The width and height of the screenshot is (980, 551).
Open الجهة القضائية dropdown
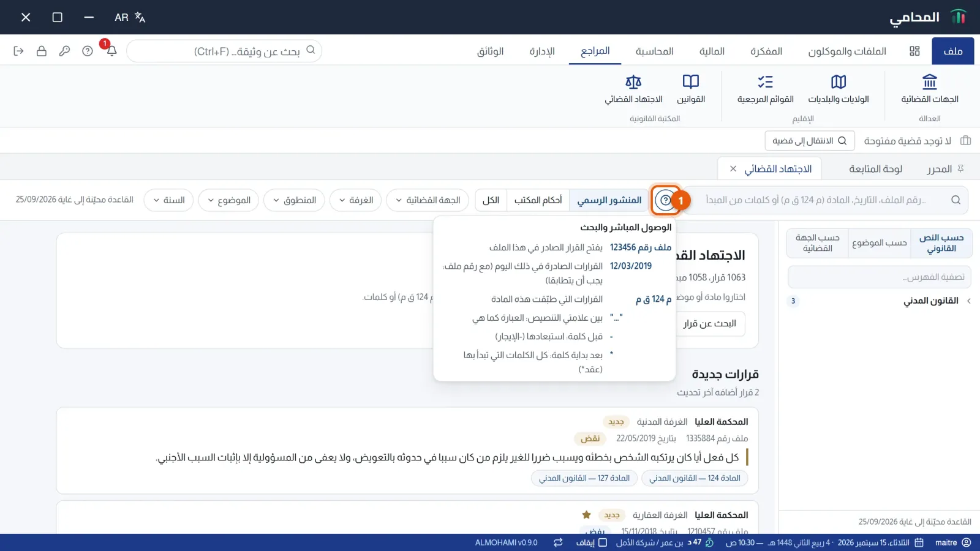click(428, 200)
